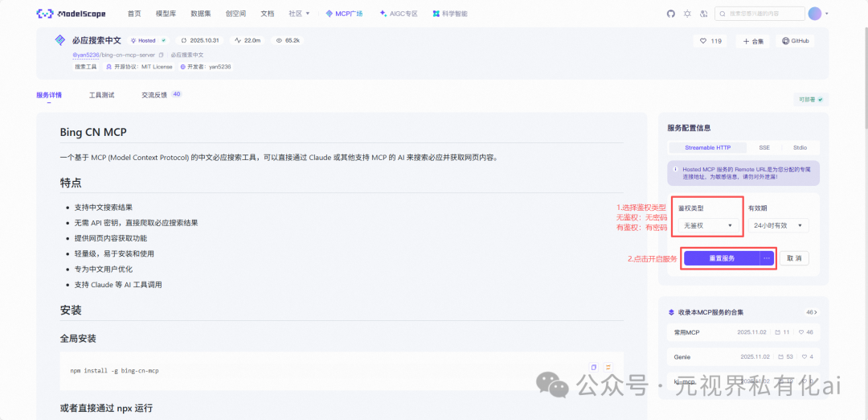
Task: Click the 22.0m calls count chip
Action: pyautogui.click(x=249, y=40)
